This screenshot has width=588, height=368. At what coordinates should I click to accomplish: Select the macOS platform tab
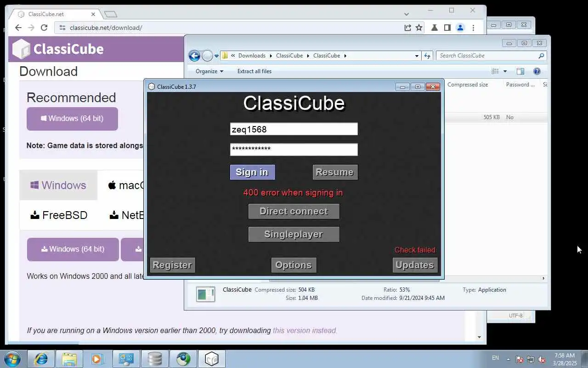(125, 185)
